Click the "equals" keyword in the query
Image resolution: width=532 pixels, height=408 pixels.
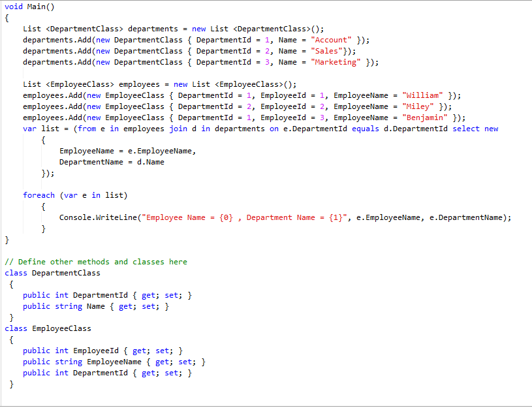(366, 129)
